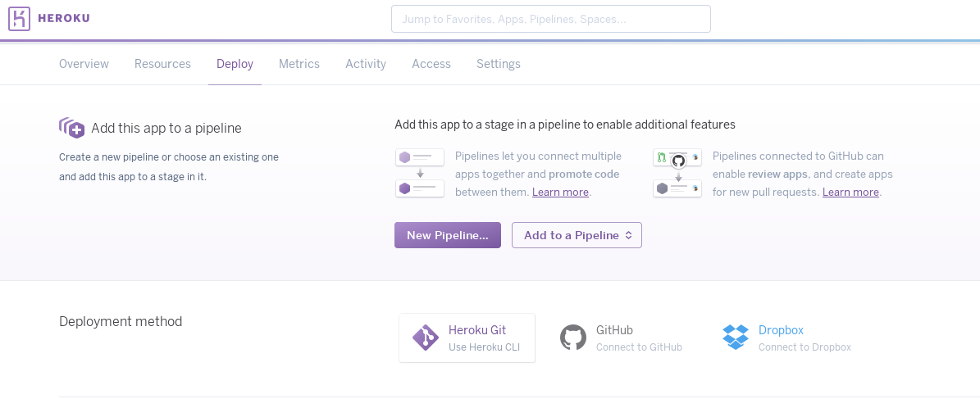Image resolution: width=980 pixels, height=408 pixels.
Task: Select Dropbox deployment method
Action: point(787,338)
